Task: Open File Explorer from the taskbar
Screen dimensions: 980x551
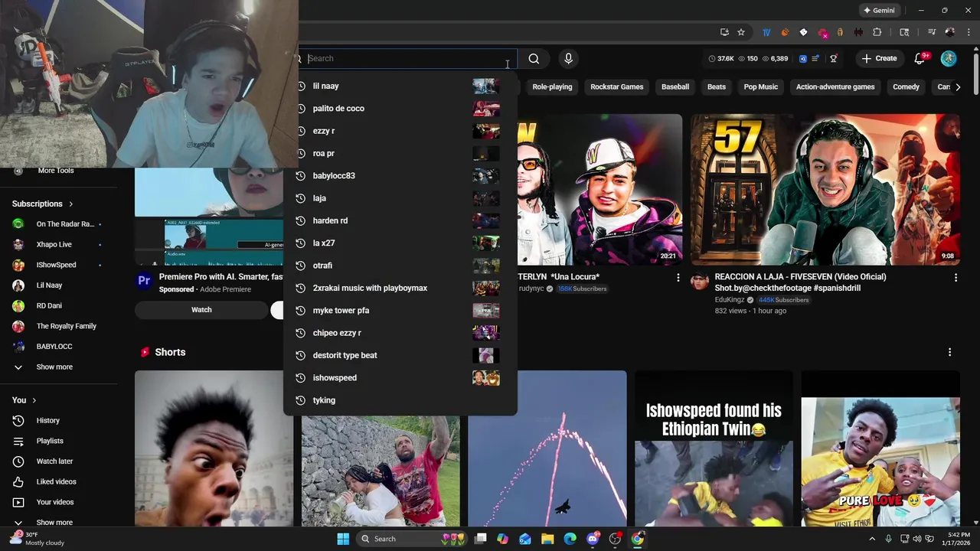Action: tap(547, 539)
